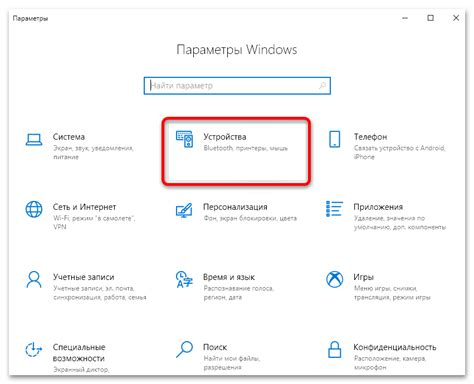Click the Расположение, камера, микрофон description
The height and width of the screenshot is (384, 474).
389,362
